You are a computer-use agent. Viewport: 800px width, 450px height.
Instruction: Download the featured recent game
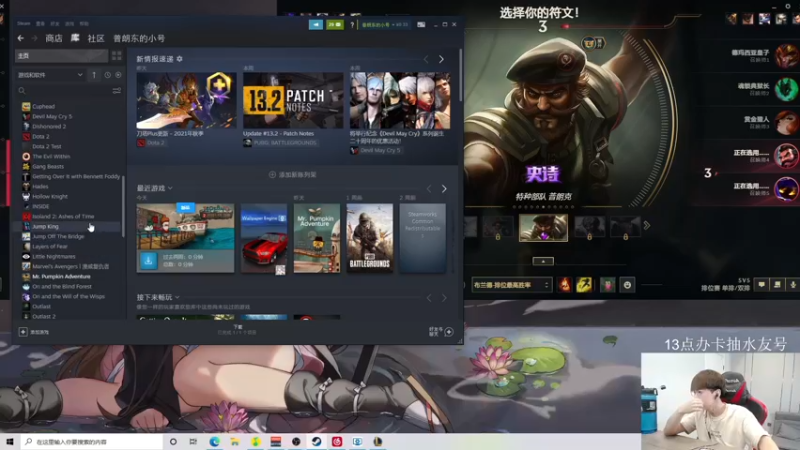(148, 261)
